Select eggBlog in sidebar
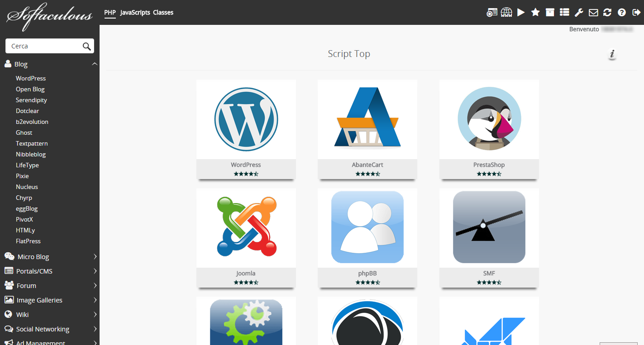The width and height of the screenshot is (644, 345). point(27,208)
